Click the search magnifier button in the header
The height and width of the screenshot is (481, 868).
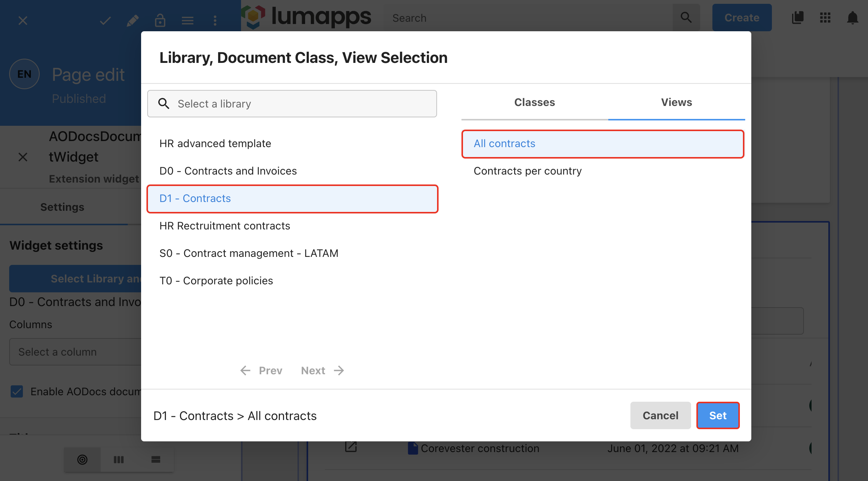click(x=686, y=18)
